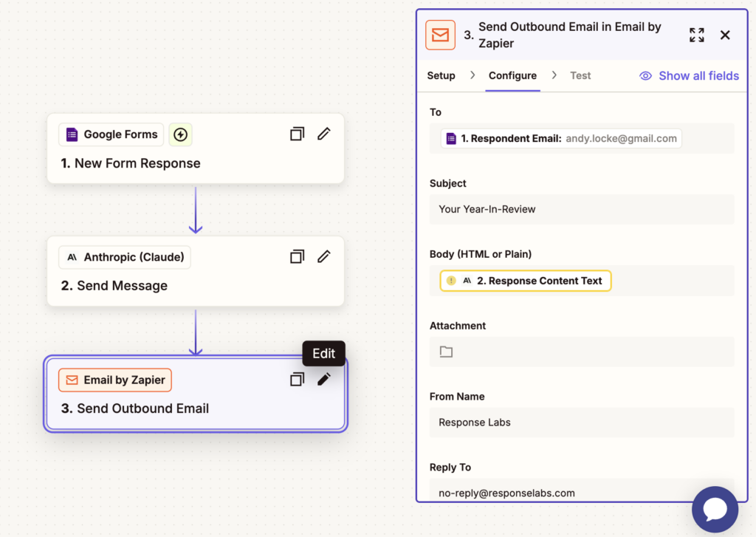Switch to the Setup tab
The width and height of the screenshot is (756, 537).
point(441,76)
